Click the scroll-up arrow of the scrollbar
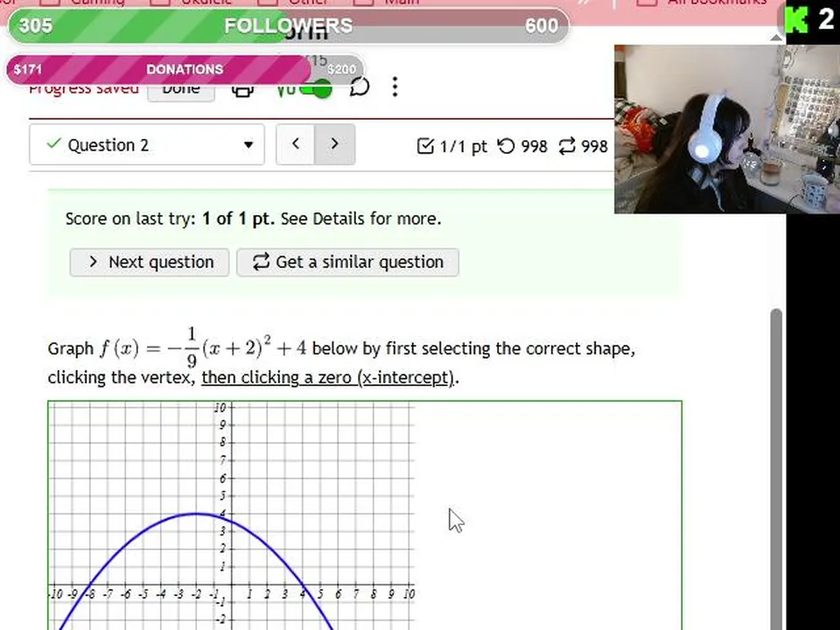840x630 pixels. point(776,38)
